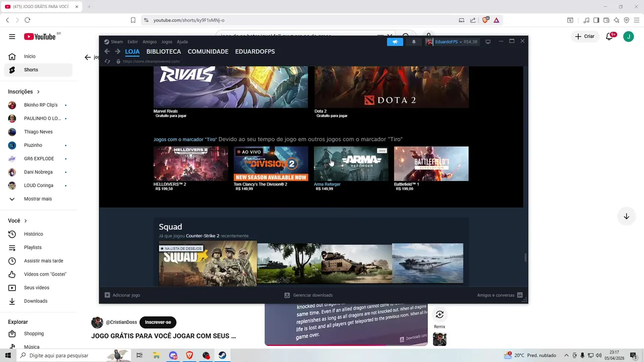Open the Jogos menu in Steam
Viewport: 644px width, 362px height.
167,42
